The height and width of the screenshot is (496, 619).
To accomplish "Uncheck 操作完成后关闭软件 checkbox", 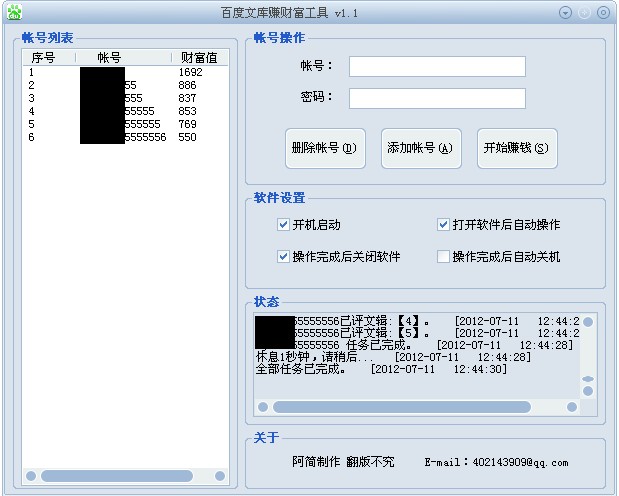I will 283,257.
